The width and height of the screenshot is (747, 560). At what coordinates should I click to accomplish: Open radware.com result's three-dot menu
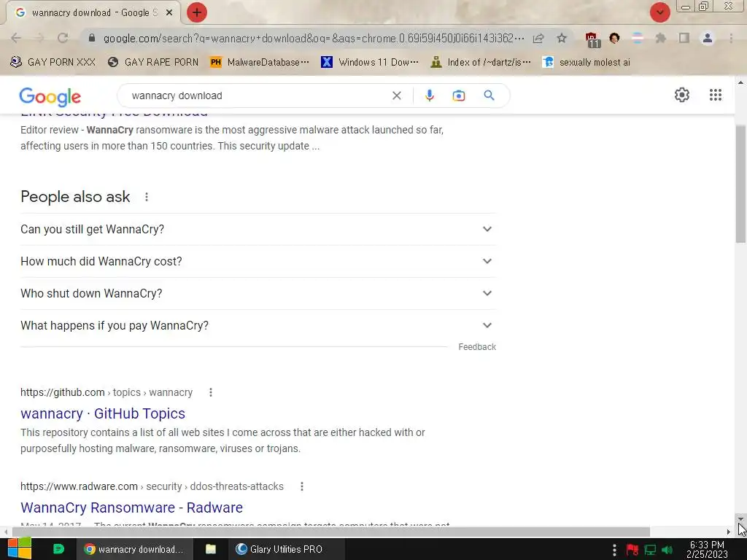[x=301, y=486]
